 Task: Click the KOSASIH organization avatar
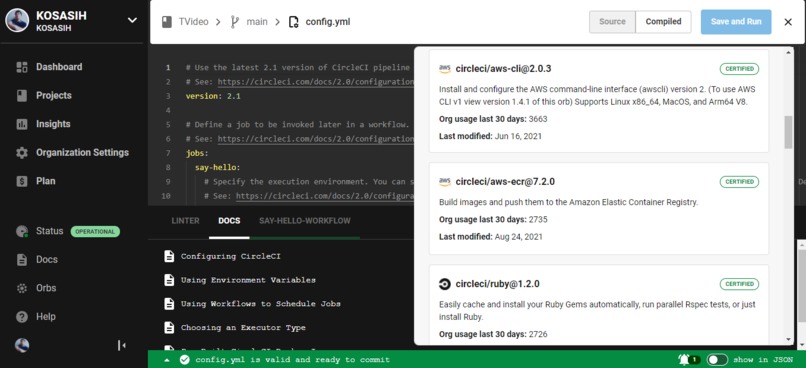tap(17, 20)
